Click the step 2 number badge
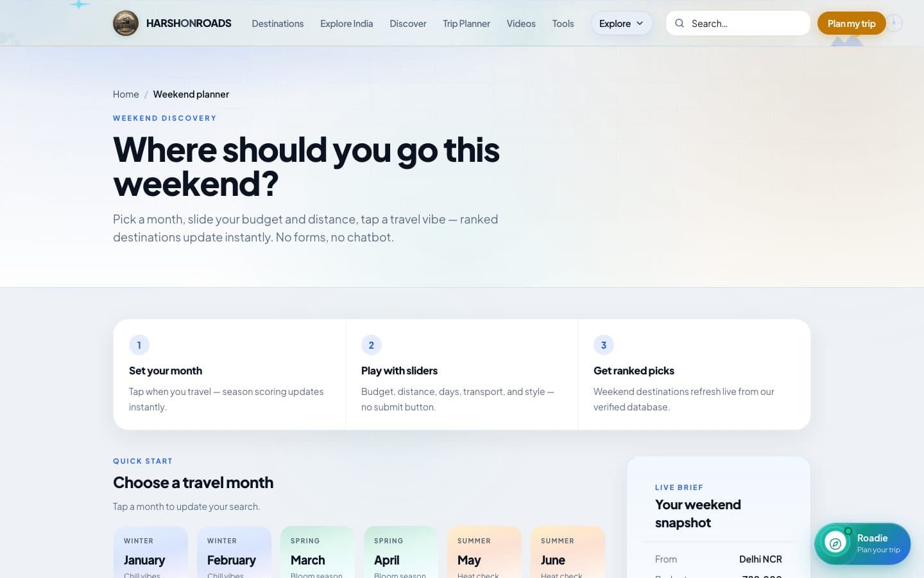The image size is (924, 578). coord(372,345)
